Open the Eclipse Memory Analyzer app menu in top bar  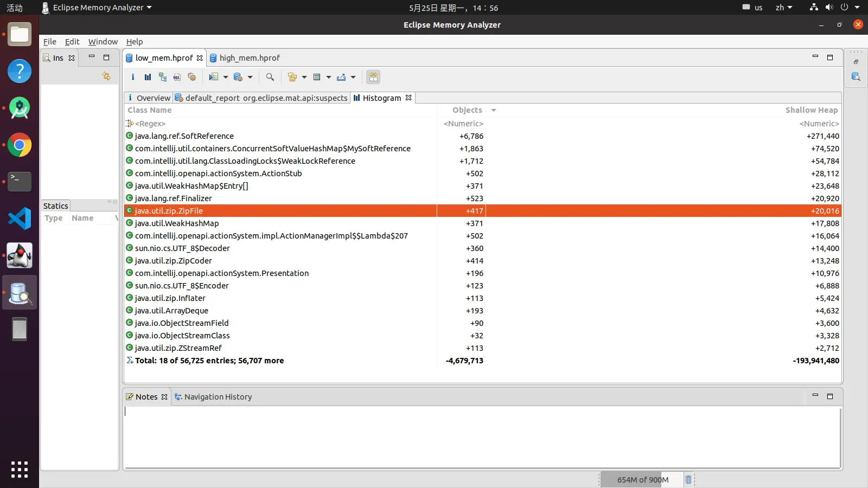click(x=97, y=8)
